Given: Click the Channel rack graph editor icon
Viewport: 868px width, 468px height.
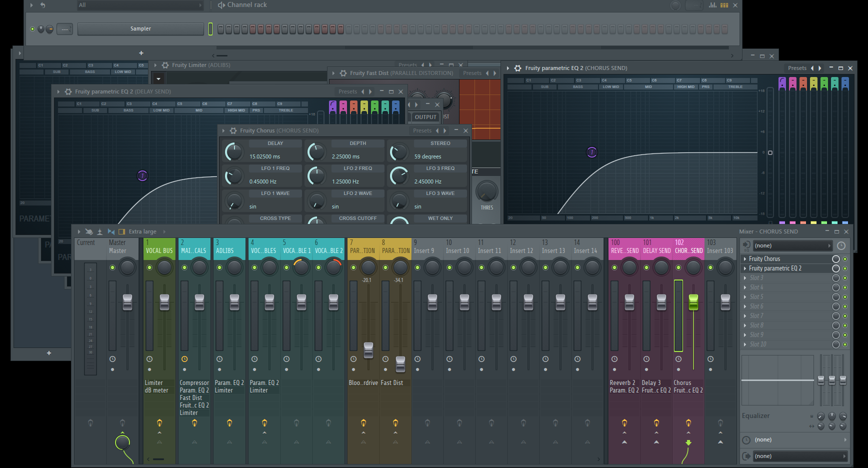Looking at the screenshot, I should [x=712, y=5].
